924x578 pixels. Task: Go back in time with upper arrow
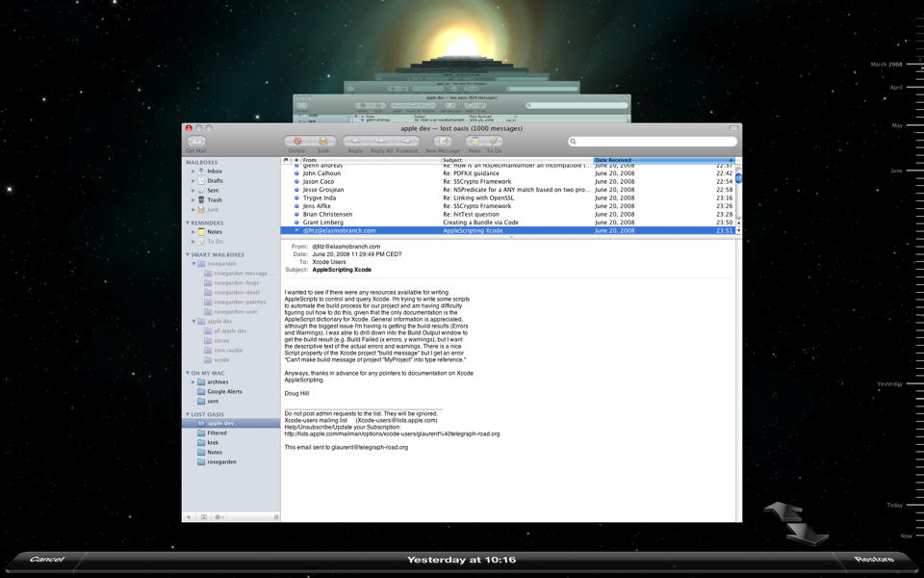[783, 511]
